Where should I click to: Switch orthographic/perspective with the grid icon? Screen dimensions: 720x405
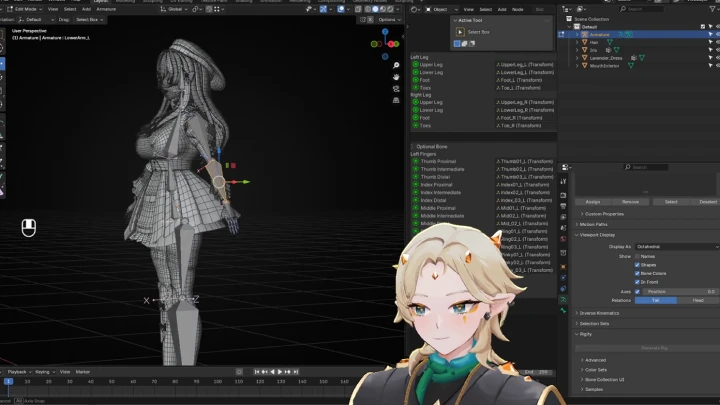click(396, 100)
